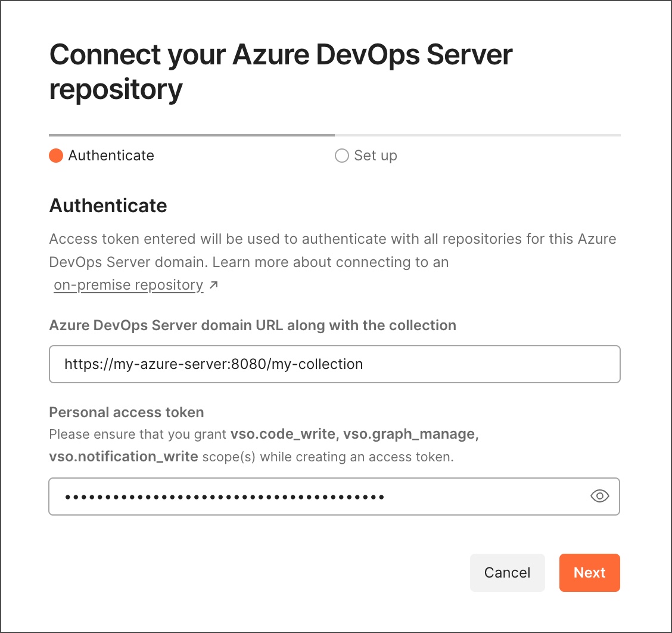This screenshot has height=633, width=672.
Task: Click the "Connect your Azure DevOps Server repository" title
Action: [x=281, y=72]
